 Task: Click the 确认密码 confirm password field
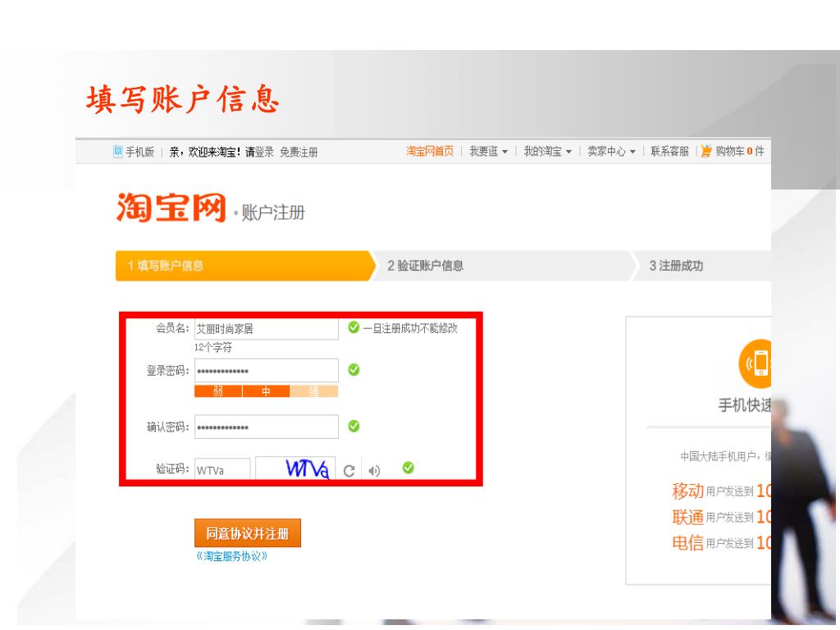(x=267, y=427)
